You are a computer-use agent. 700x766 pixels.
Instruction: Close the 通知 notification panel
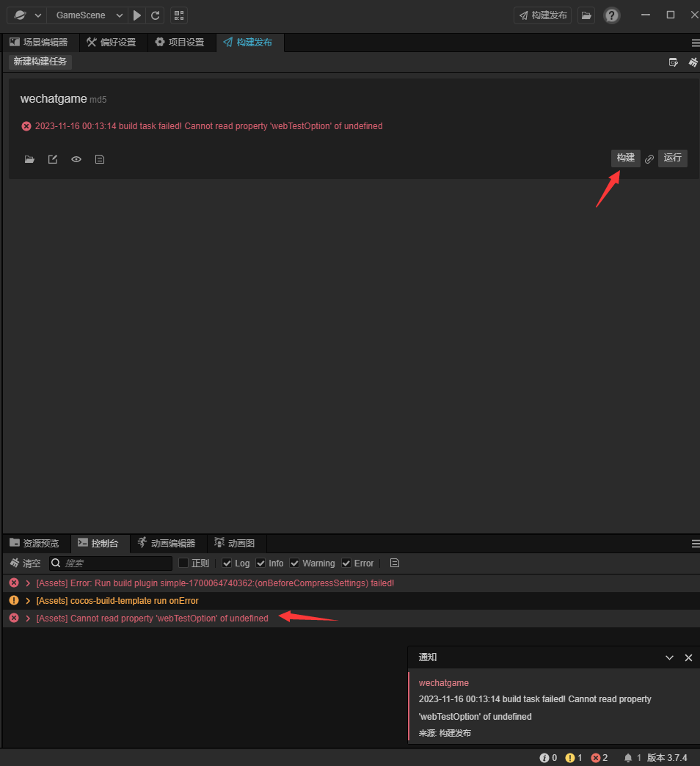pyautogui.click(x=688, y=657)
